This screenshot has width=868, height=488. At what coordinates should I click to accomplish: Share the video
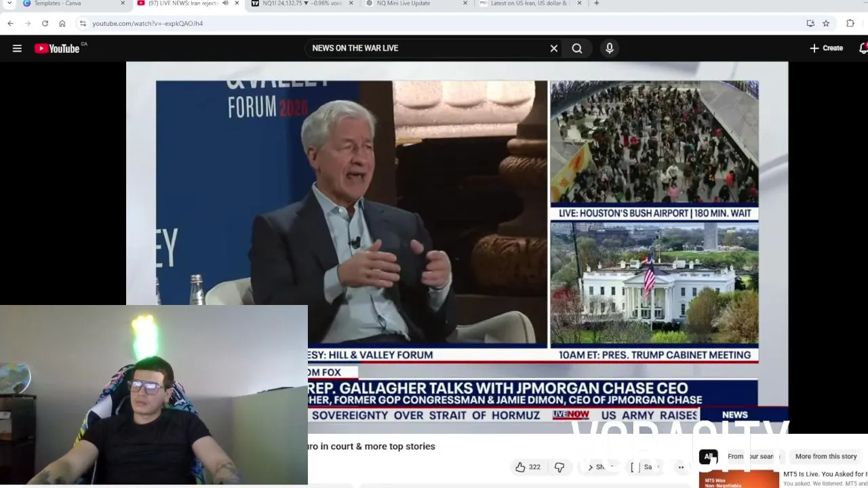click(x=600, y=467)
